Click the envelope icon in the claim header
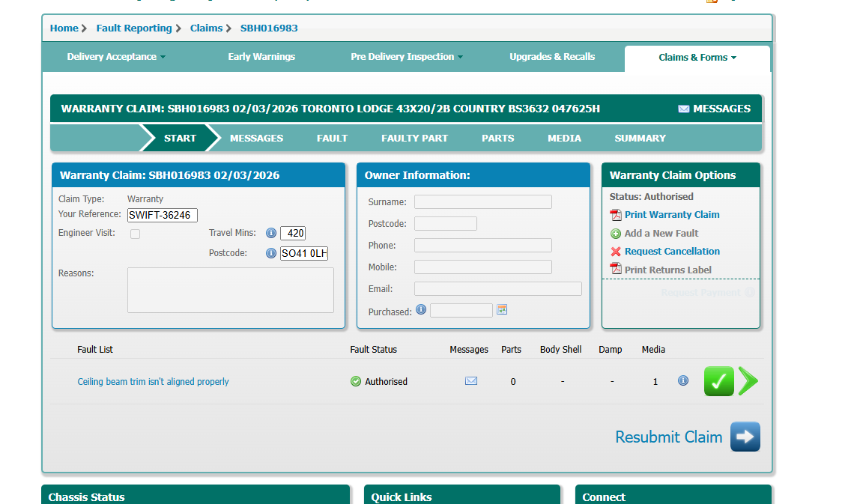The height and width of the screenshot is (504, 854). (683, 109)
